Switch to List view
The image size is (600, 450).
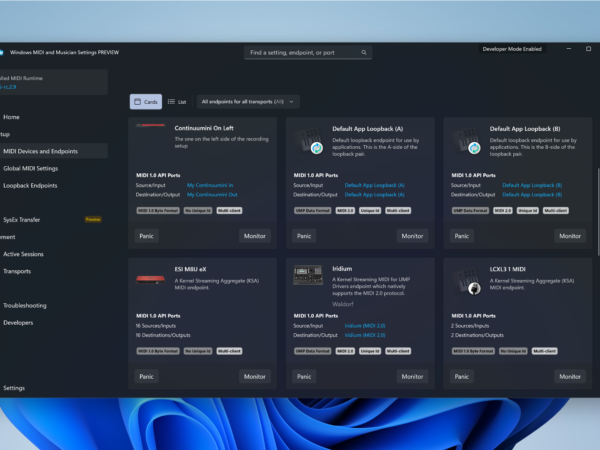pyautogui.click(x=177, y=102)
